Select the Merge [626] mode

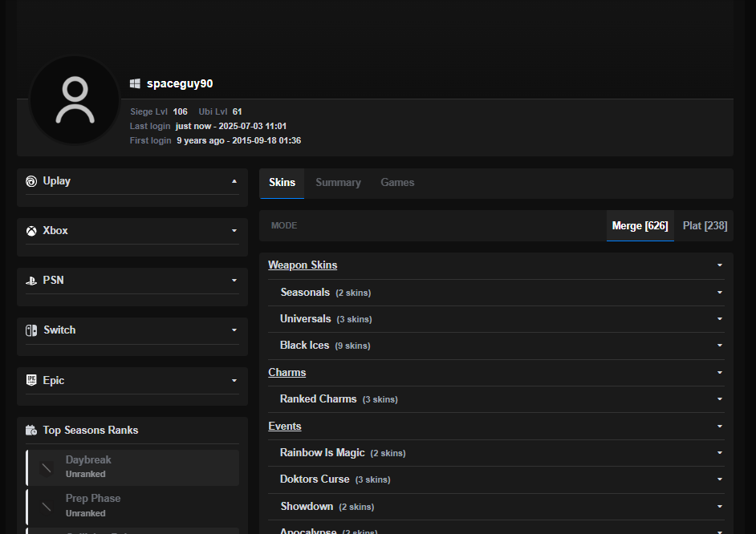[640, 226]
